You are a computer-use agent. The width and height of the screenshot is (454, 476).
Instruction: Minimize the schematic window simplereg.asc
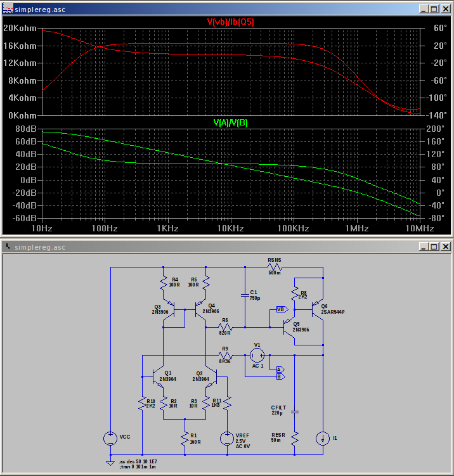[424, 247]
